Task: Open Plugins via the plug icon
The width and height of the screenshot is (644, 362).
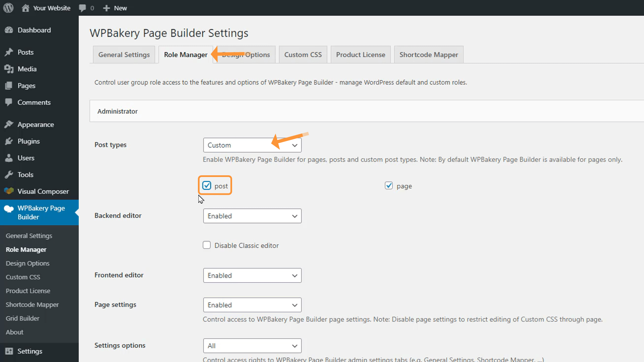Action: point(9,141)
